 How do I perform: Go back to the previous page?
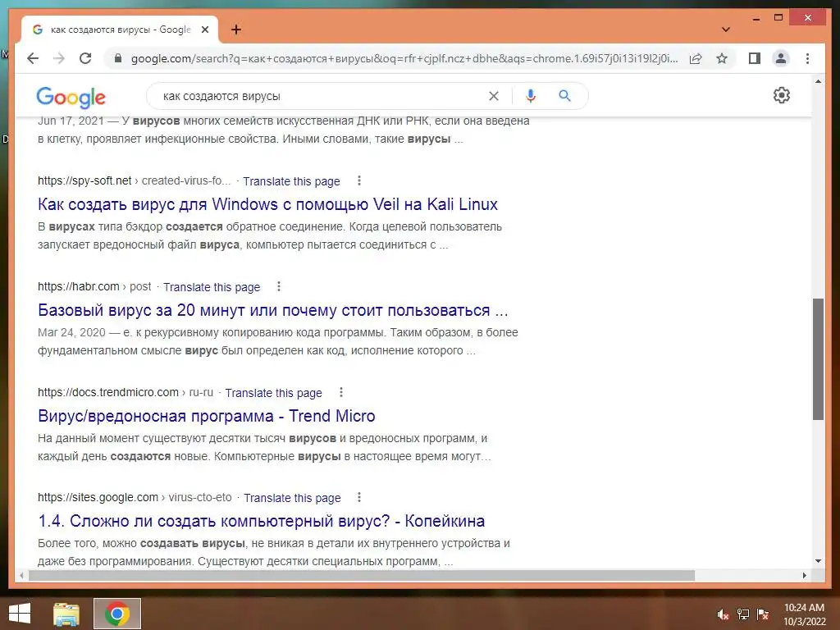point(33,58)
